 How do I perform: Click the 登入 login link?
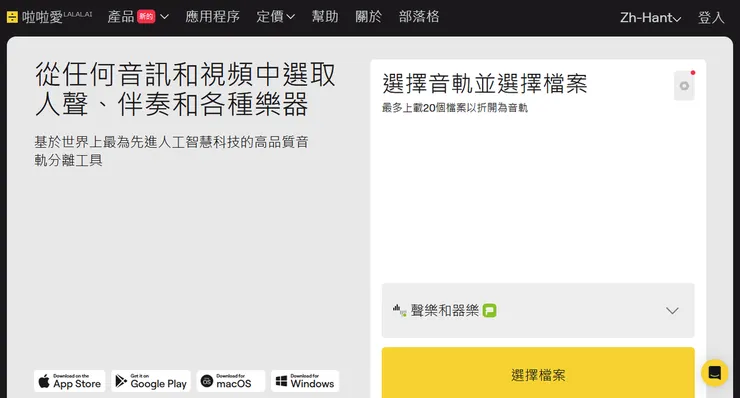[711, 18]
